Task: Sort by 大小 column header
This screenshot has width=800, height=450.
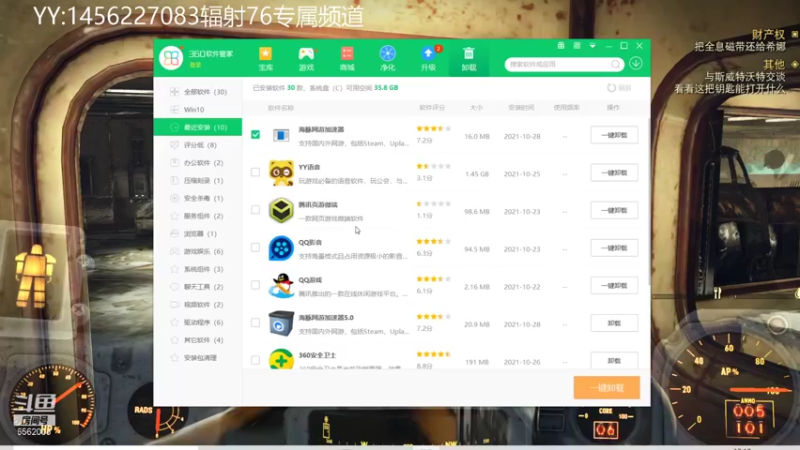Action: pyautogui.click(x=476, y=108)
